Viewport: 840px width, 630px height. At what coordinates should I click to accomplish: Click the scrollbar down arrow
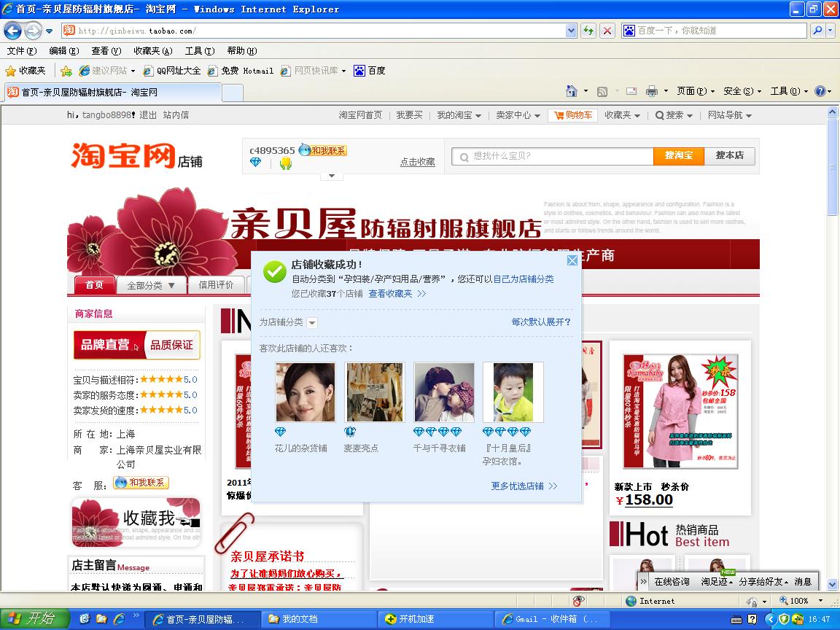(833, 585)
